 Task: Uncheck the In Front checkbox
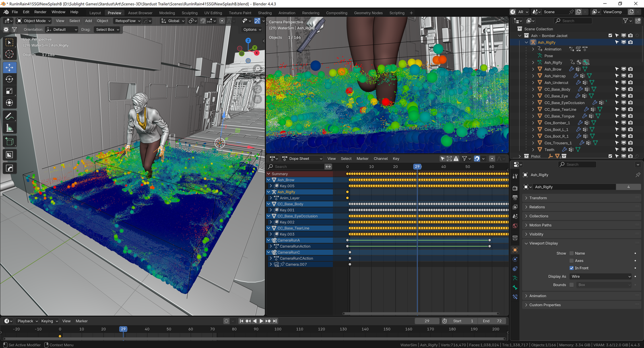[571, 268]
